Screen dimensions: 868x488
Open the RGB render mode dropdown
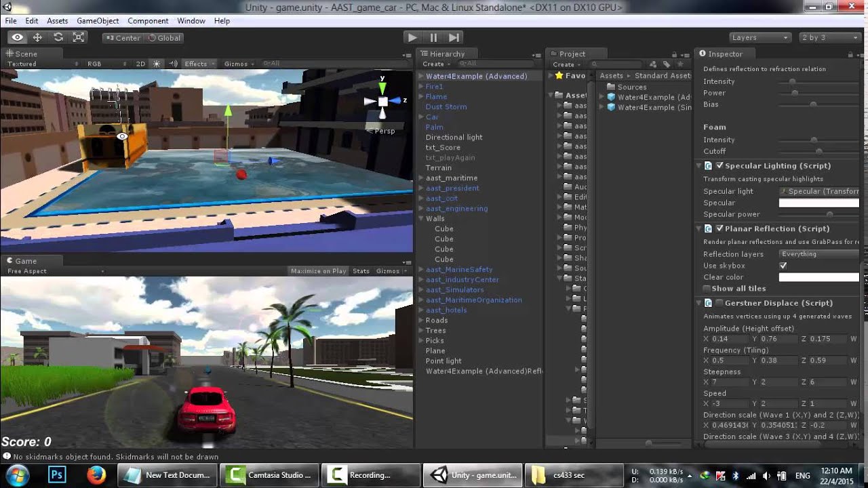pos(107,64)
